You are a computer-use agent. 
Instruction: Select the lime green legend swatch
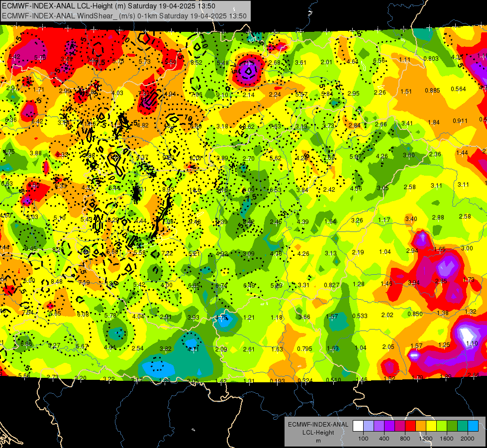point(441,426)
